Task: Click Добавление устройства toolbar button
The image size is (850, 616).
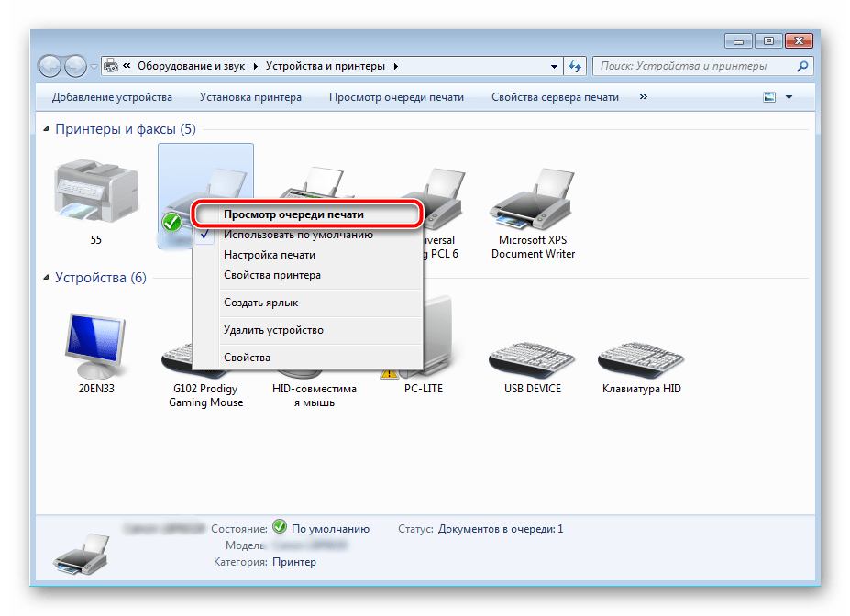Action: click(x=112, y=97)
